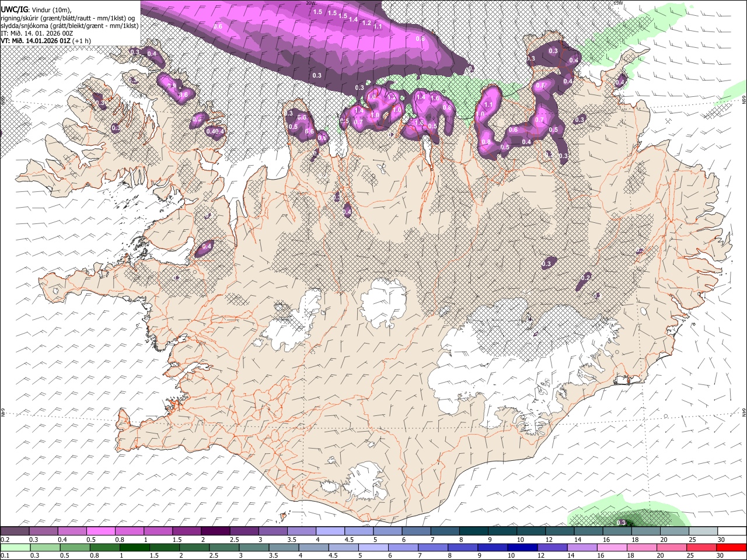Pick the bright pink 0.5–0.8 upper scale swatch
This screenshot has height=560, width=747.
pyautogui.click(x=100, y=531)
